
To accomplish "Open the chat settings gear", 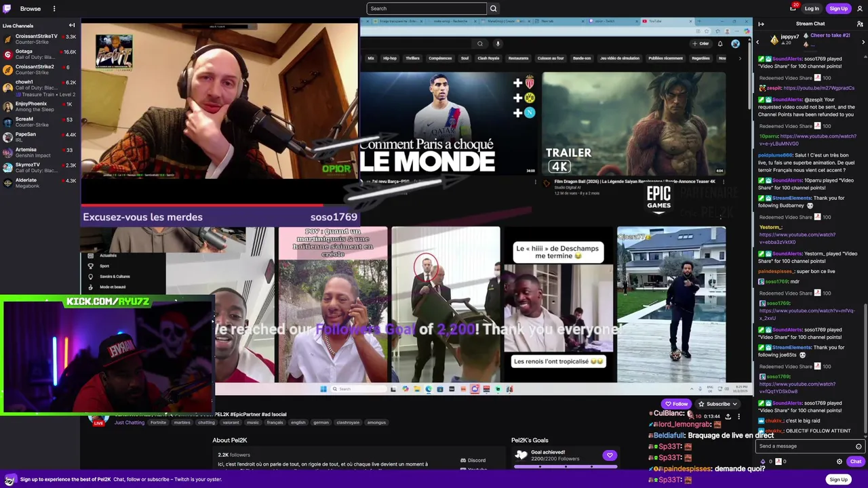I will [839, 462].
